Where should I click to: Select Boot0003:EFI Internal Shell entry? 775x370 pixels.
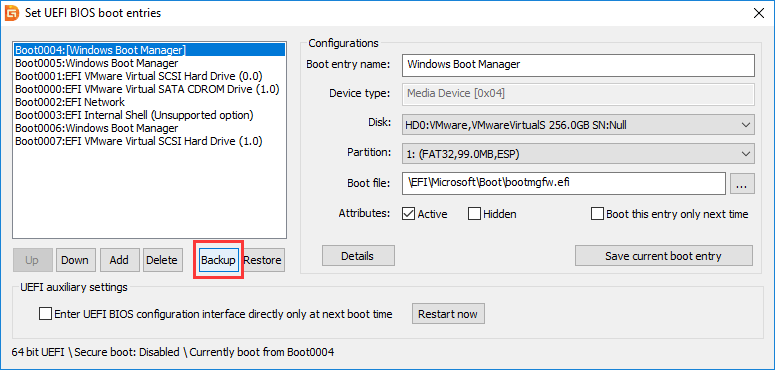pos(149,115)
